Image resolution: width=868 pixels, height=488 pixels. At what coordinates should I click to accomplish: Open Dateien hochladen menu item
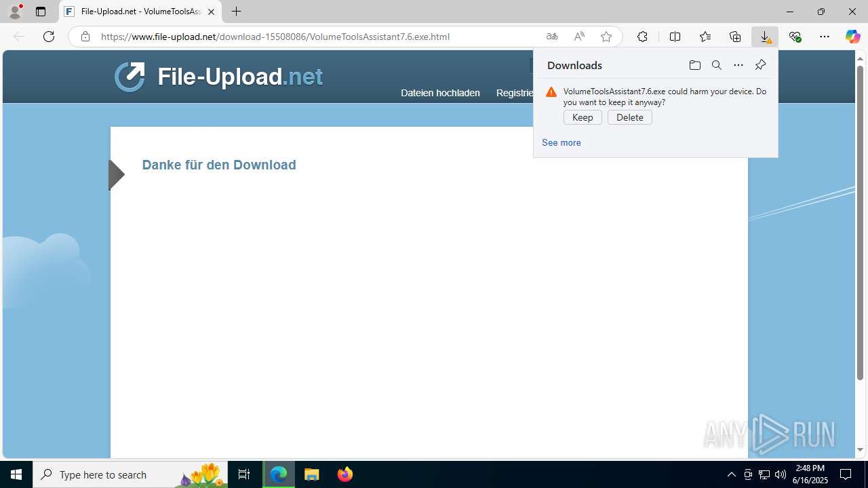(440, 93)
